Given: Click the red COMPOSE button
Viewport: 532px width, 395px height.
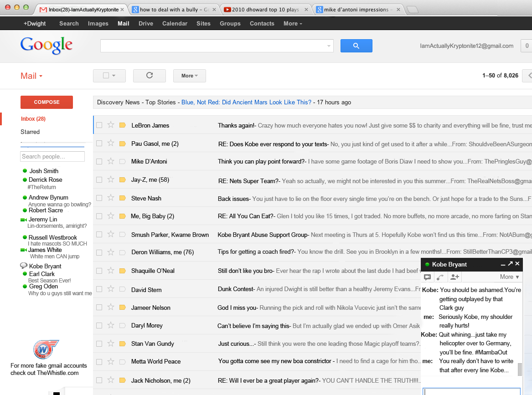Looking at the screenshot, I should [x=46, y=102].
